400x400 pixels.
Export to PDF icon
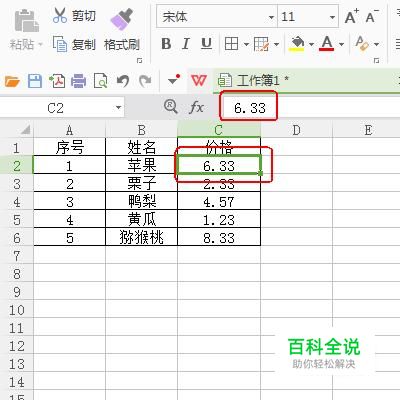(x=57, y=81)
